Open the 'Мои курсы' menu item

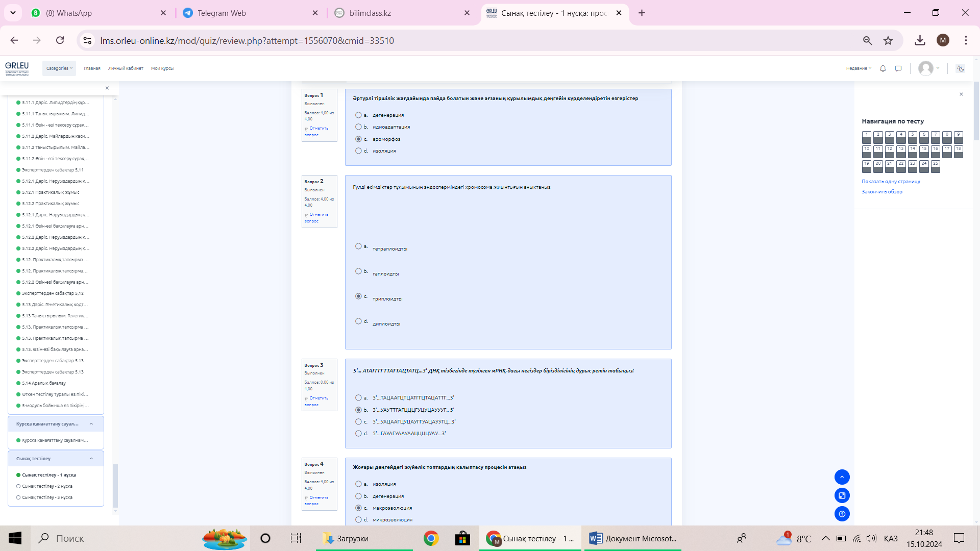(x=162, y=68)
